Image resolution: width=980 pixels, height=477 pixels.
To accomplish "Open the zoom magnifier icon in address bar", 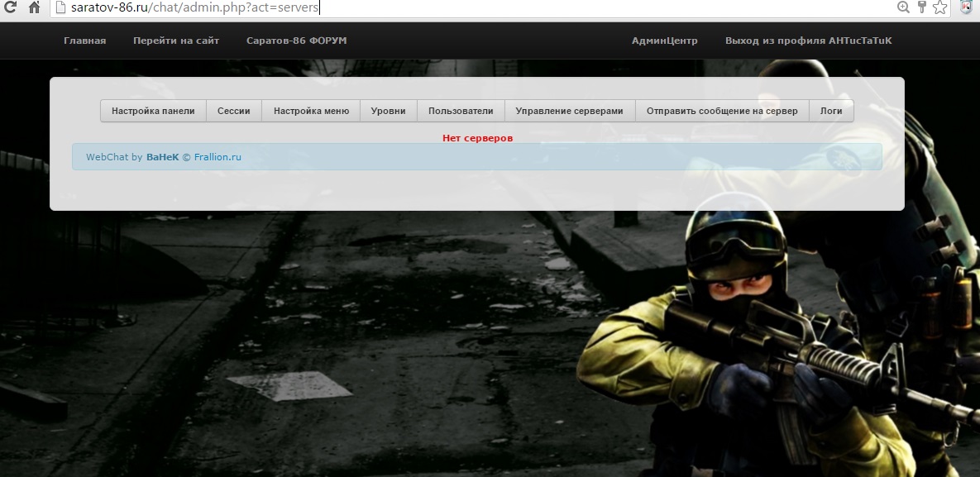I will pyautogui.click(x=903, y=7).
